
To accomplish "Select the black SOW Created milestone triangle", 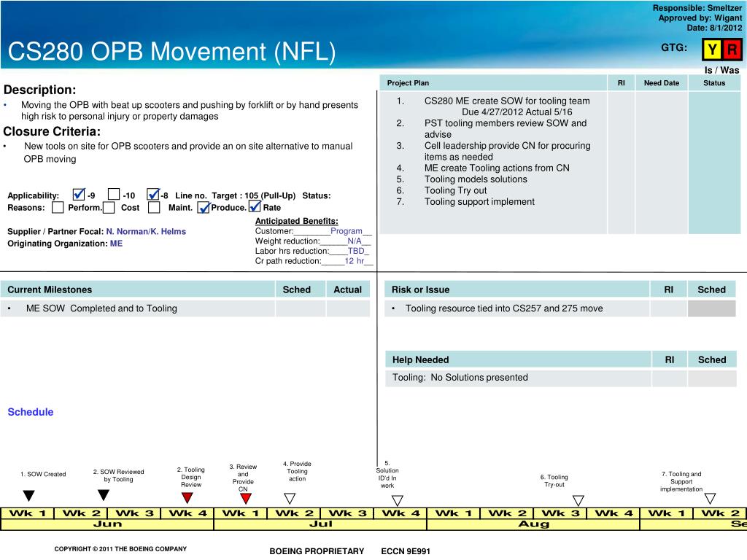I will point(28,496).
